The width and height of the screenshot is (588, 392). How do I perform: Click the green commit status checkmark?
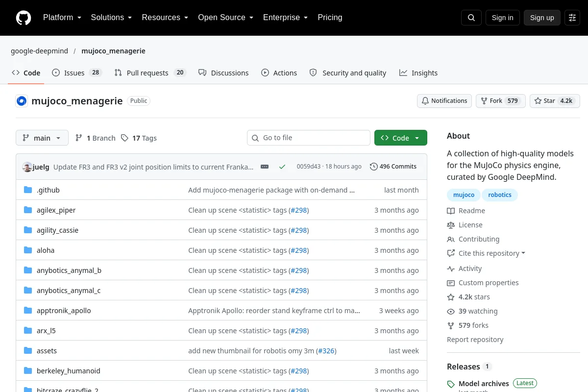tap(282, 167)
